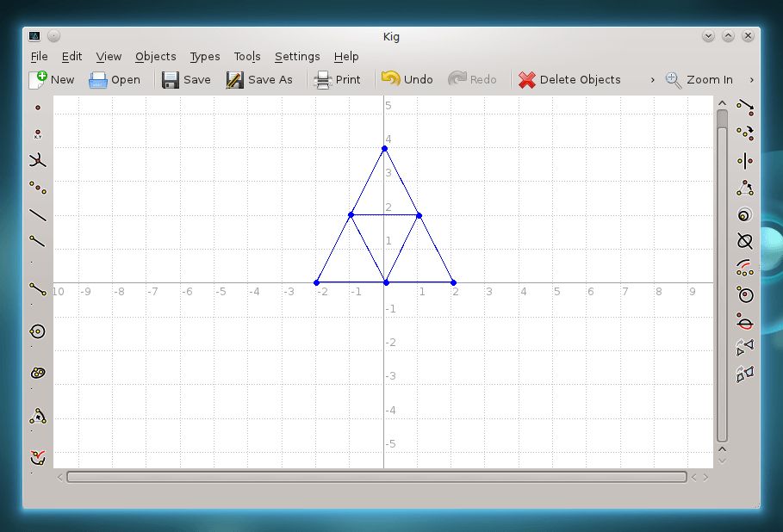Choose the Reflect over line tool
This screenshot has width=783, height=532.
[x=745, y=161]
